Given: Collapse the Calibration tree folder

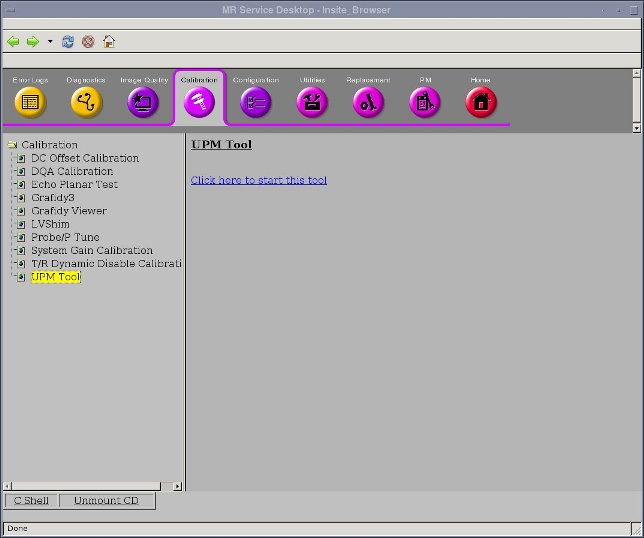Looking at the screenshot, I should pos(12,145).
